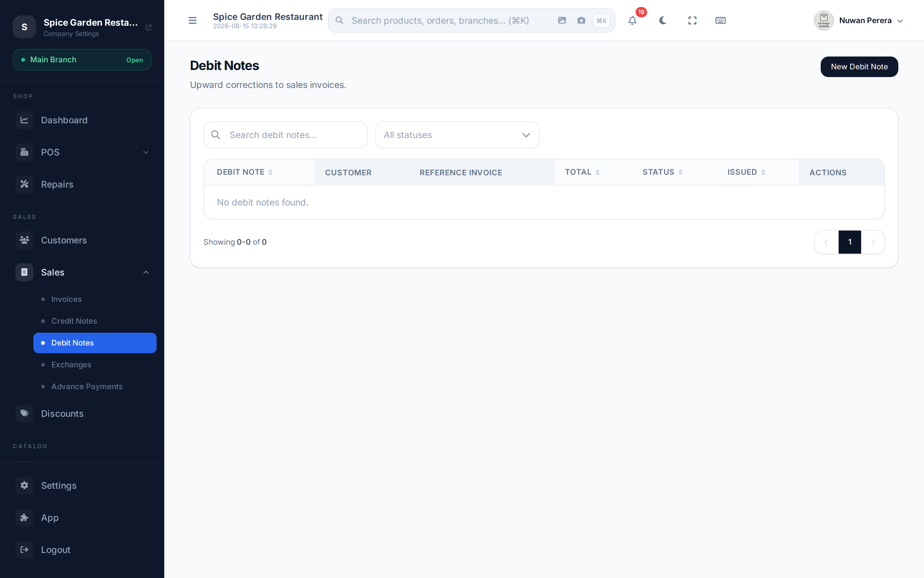The image size is (924, 578).
Task: Collapse the Sales submenu chevron
Action: coord(146,272)
